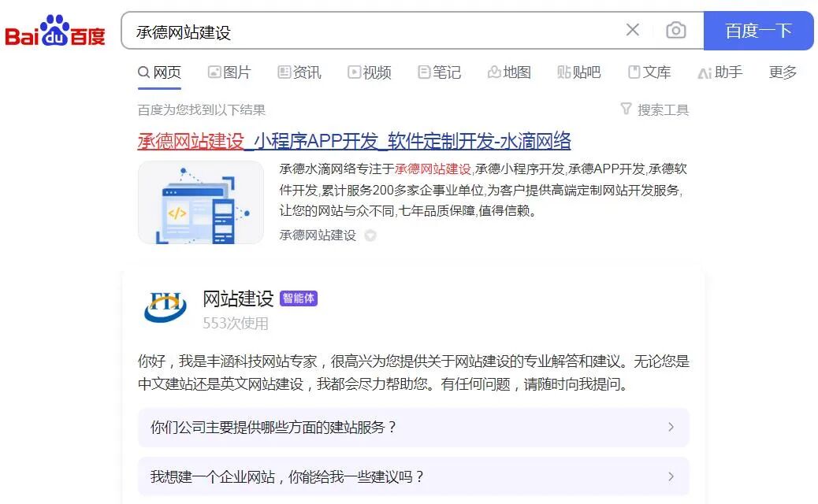Click the FH logo of 网站建设 agent

click(x=165, y=307)
